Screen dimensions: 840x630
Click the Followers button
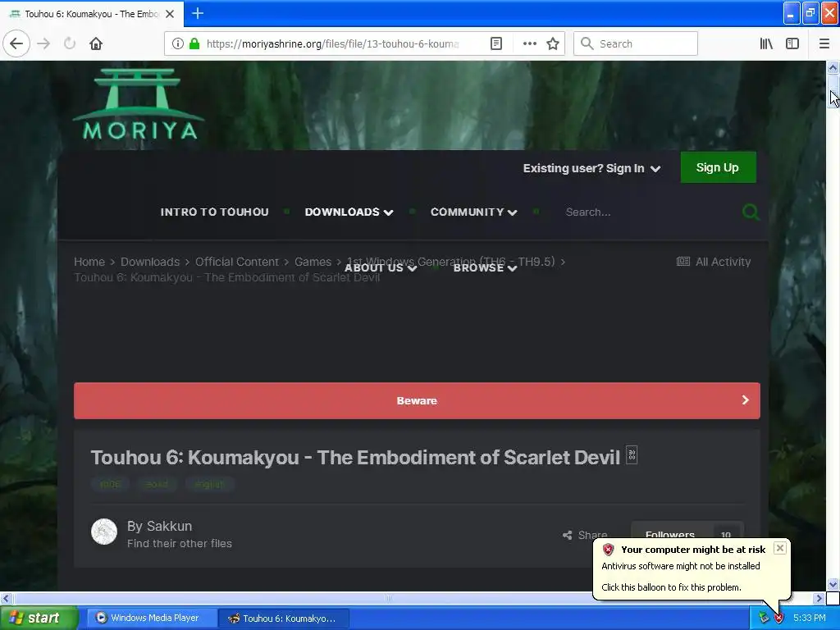click(x=687, y=532)
